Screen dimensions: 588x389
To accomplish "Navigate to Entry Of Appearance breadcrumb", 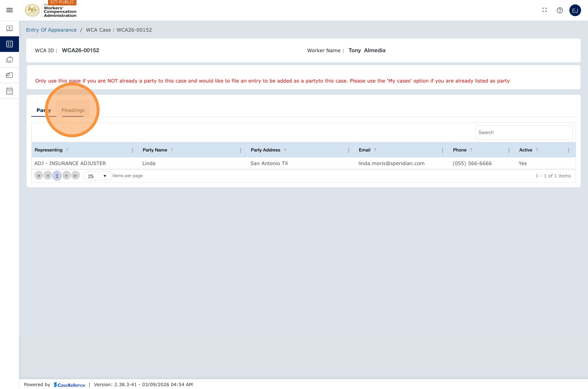I will tap(51, 30).
